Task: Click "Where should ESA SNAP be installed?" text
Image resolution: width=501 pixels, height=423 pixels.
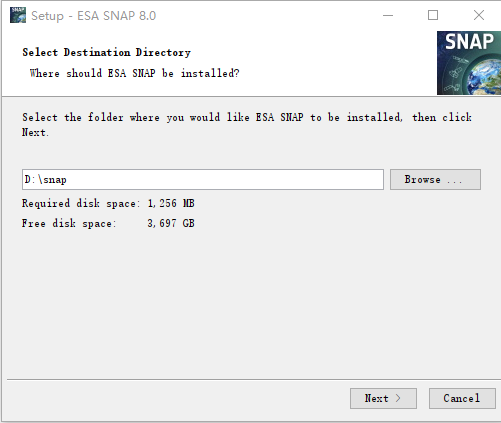Action: click(x=134, y=73)
